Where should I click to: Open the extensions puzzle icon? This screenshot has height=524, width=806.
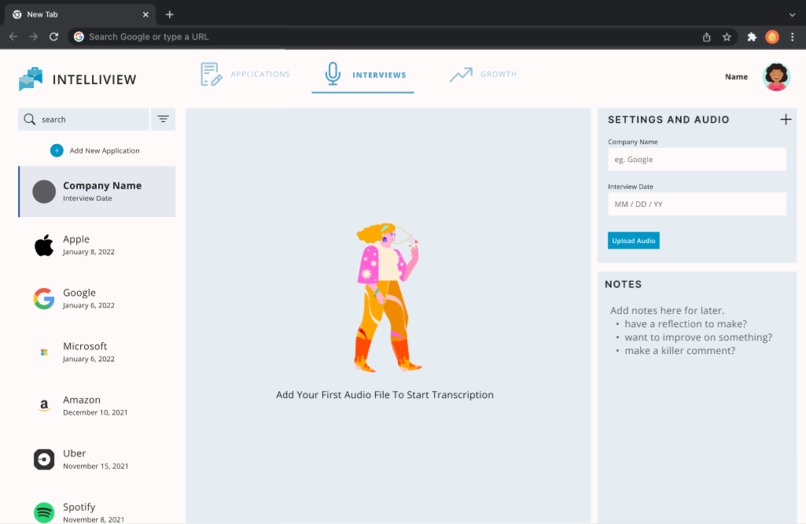[x=752, y=37]
